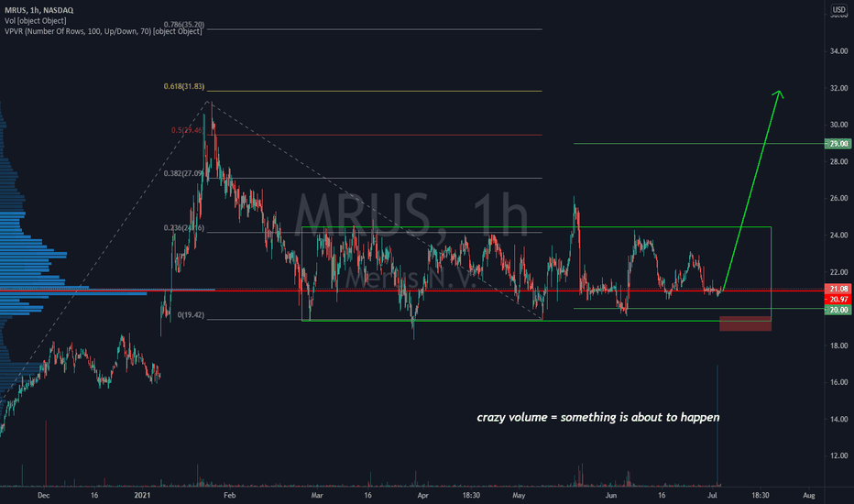Click the Jul date axis label
The height and width of the screenshot is (504, 854).
[x=712, y=495]
